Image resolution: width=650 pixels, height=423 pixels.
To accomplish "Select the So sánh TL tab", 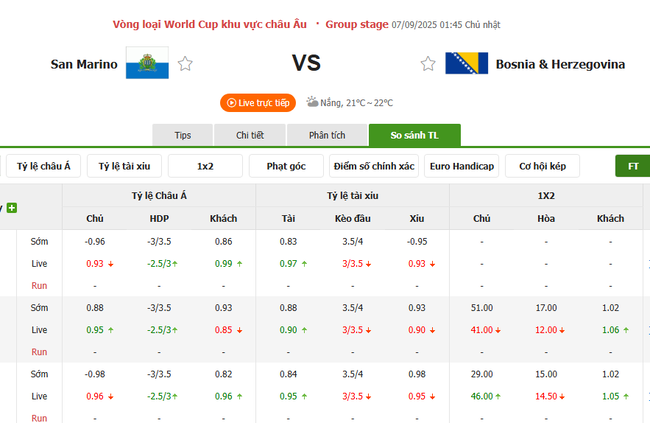I will click(x=414, y=136).
